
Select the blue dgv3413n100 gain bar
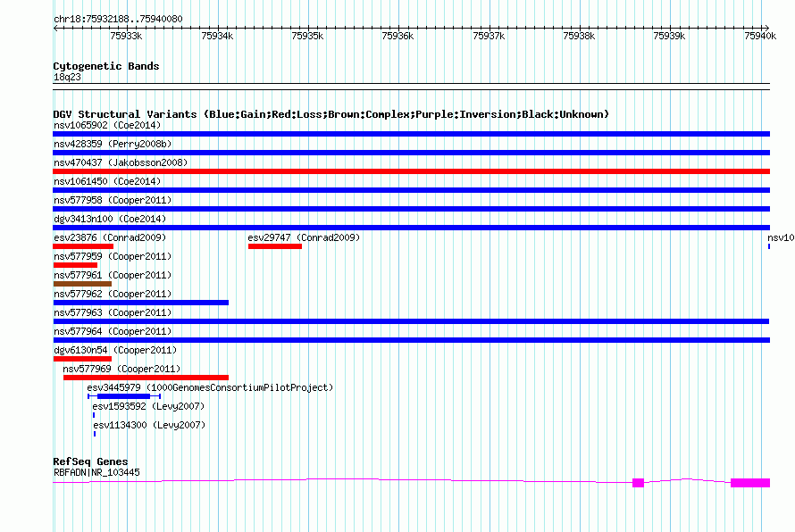(x=411, y=228)
